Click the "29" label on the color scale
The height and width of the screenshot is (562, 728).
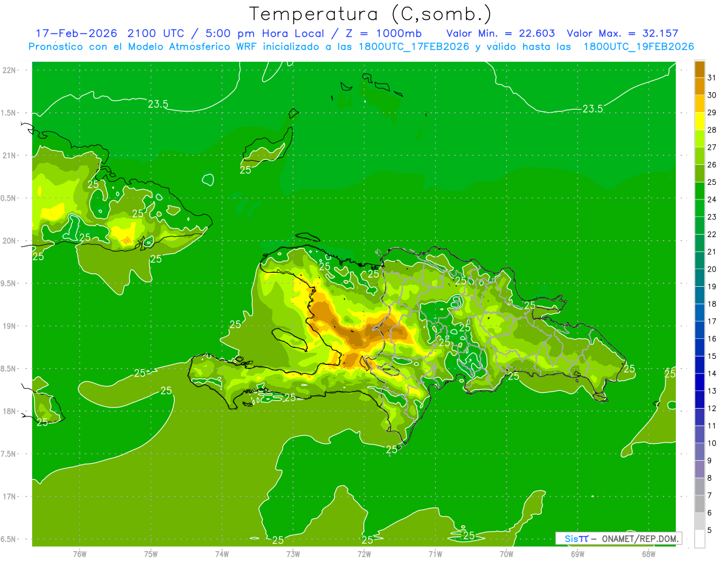[x=712, y=112]
